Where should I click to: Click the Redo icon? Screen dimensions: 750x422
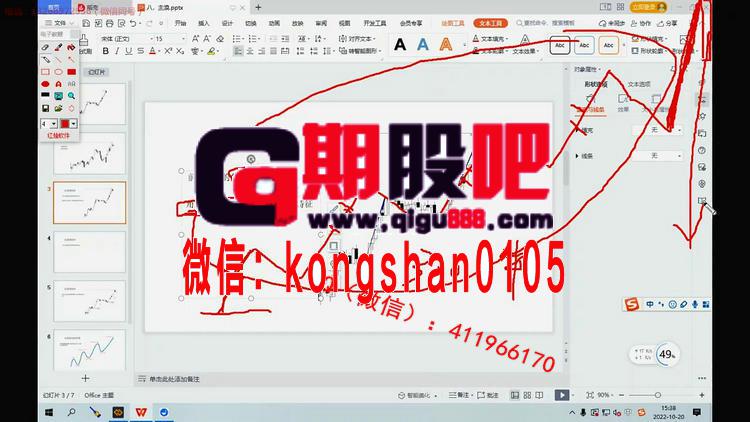pos(149,23)
